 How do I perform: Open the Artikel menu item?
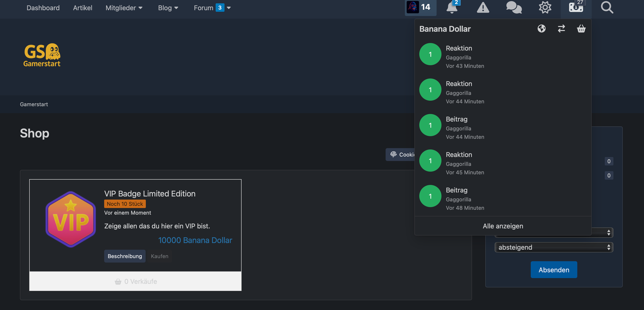83,8
